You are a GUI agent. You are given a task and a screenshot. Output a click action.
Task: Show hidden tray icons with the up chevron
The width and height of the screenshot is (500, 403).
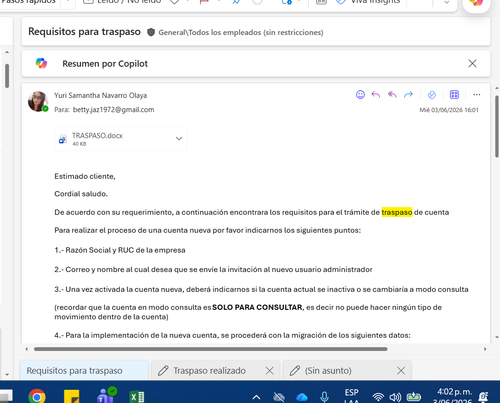pyautogui.click(x=256, y=397)
